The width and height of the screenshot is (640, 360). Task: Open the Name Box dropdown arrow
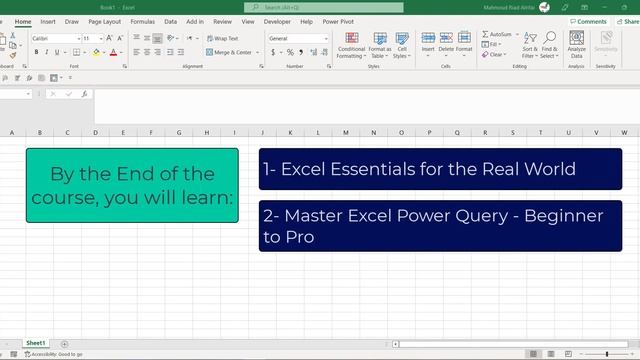click(28, 94)
